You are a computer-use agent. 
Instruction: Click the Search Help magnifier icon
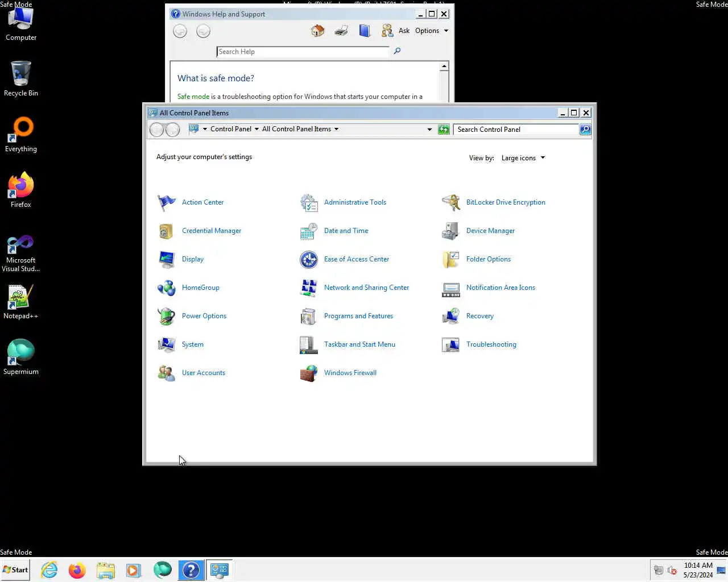point(397,51)
